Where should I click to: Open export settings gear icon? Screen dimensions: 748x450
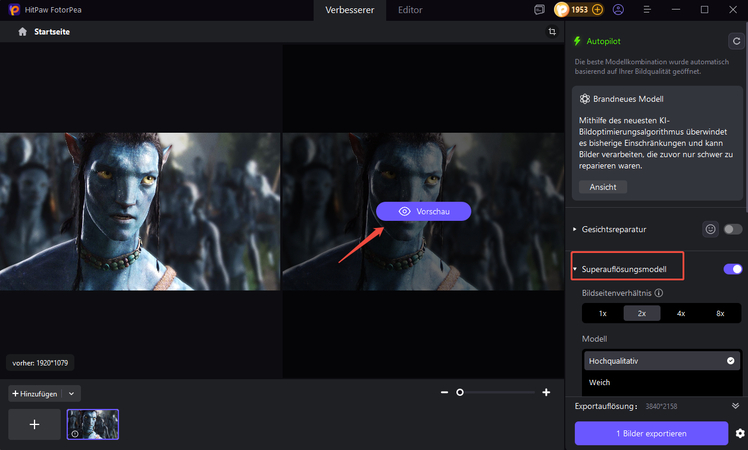coord(739,433)
